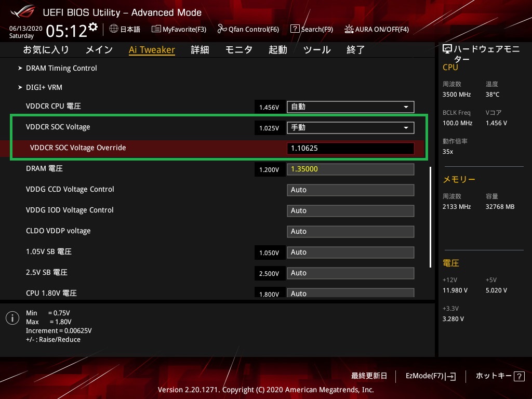
Task: Select VDDG CCD Voltage Control label
Action: [70, 189]
